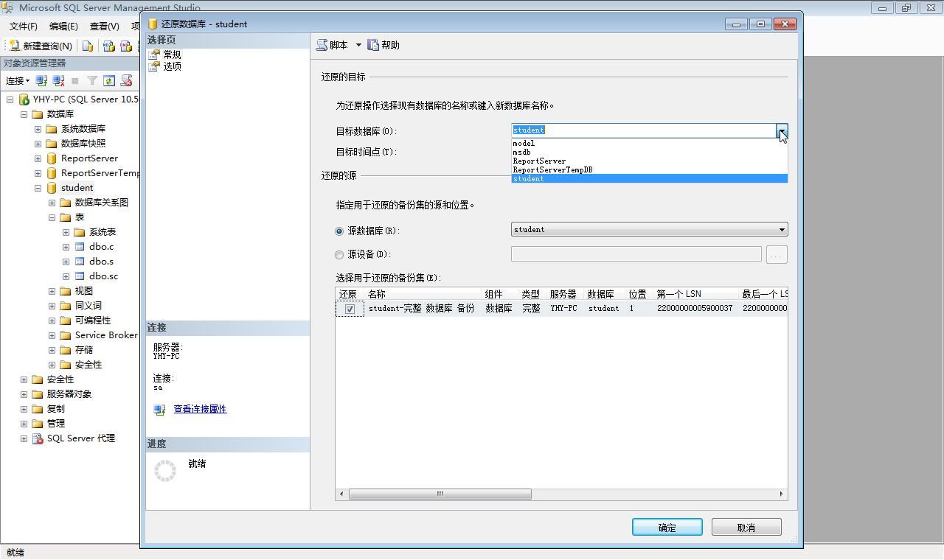The width and height of the screenshot is (944, 560).
Task: Choose model from the database list
Action: coord(650,144)
